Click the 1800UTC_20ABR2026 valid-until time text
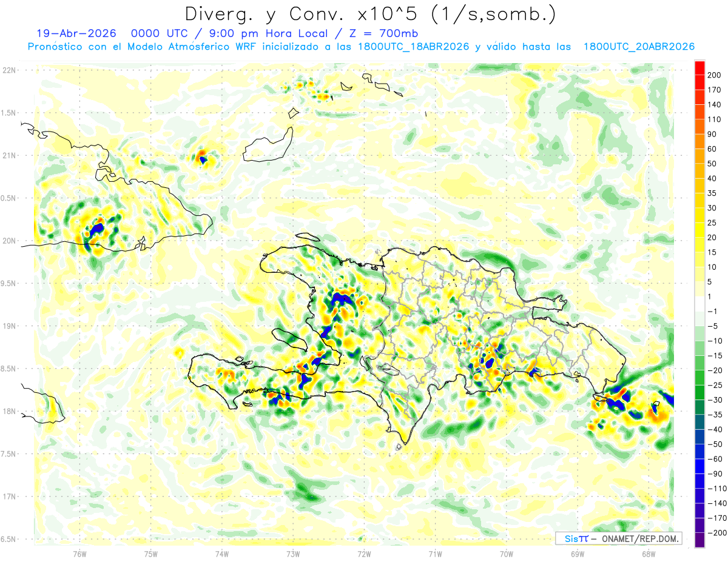 point(639,47)
